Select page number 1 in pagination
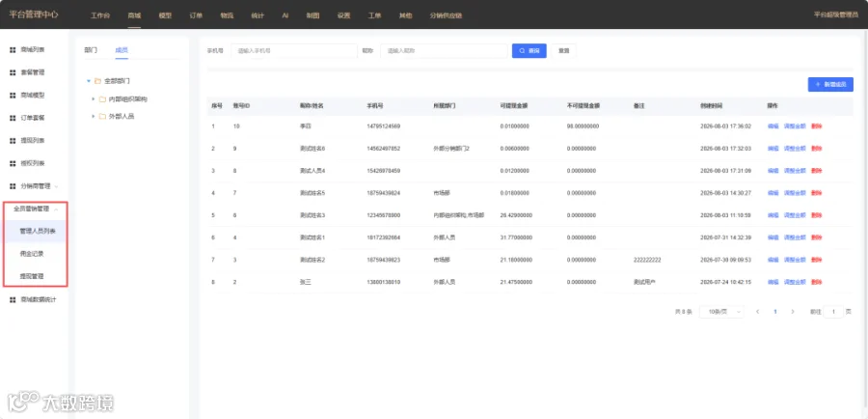The width and height of the screenshot is (868, 419). pos(775,312)
